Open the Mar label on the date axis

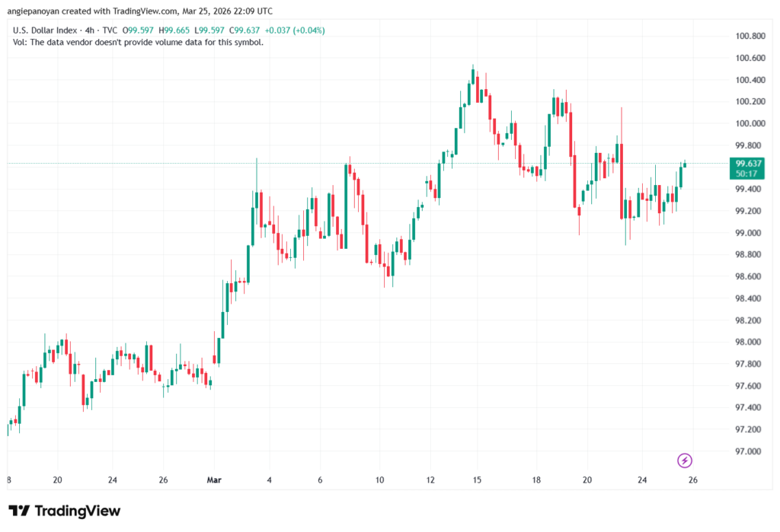(x=214, y=480)
